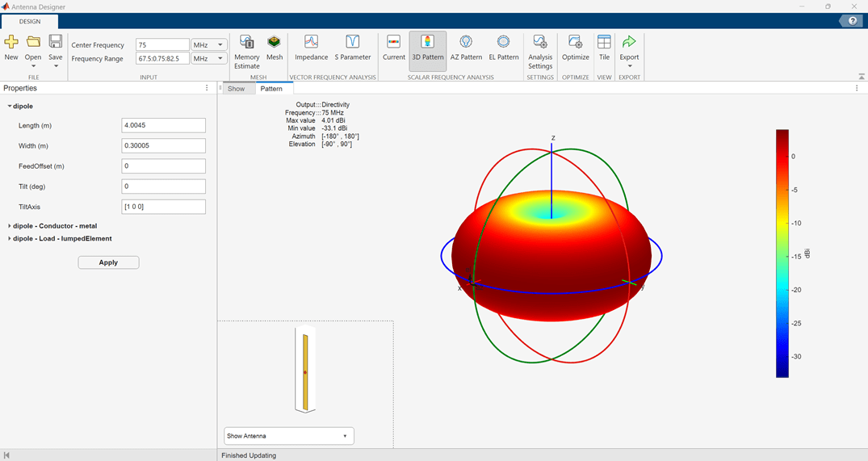Expand dipole - Conductor - metal section
This screenshot has height=461, width=868.
(53, 225)
